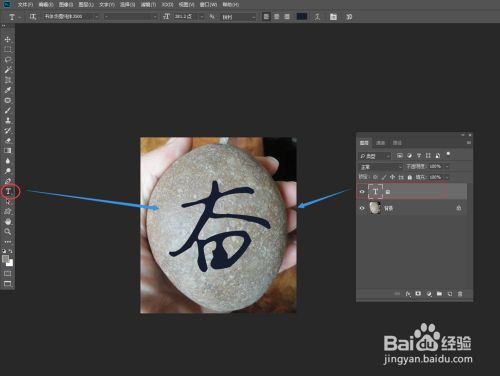Select the Background layer thumbnail
Viewport: 500px width, 376px height.
click(x=375, y=208)
